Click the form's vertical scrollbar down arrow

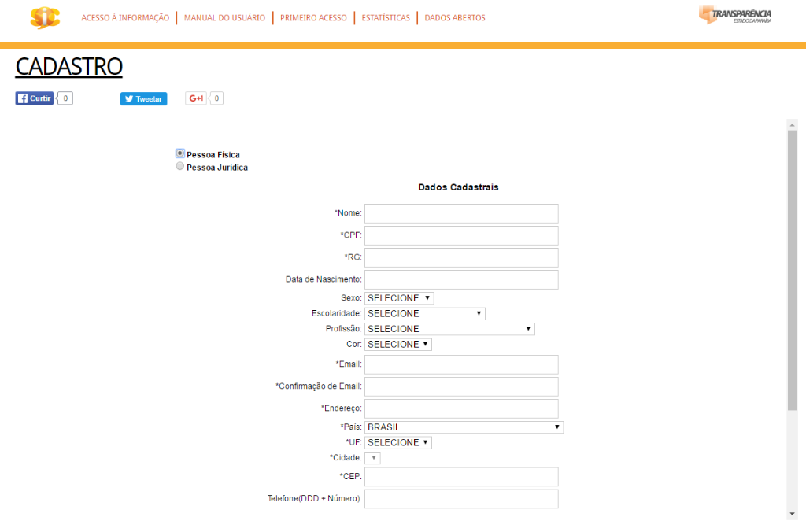pyautogui.click(x=792, y=514)
